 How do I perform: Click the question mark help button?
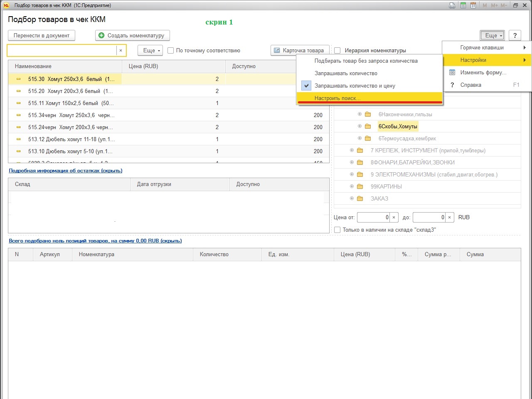515,35
